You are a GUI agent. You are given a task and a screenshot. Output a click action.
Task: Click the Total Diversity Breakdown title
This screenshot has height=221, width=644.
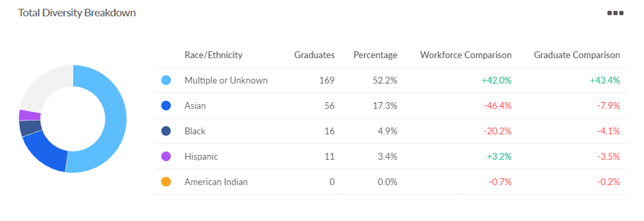77,13
